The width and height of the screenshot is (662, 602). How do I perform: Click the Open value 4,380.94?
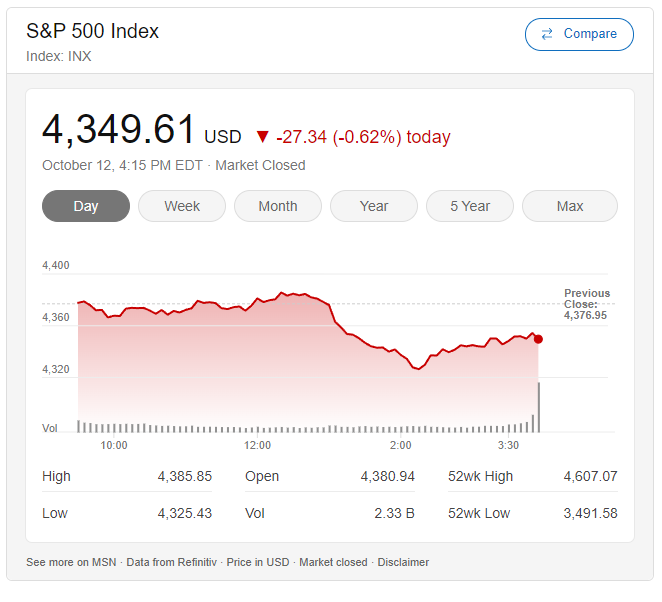pyautogui.click(x=387, y=476)
